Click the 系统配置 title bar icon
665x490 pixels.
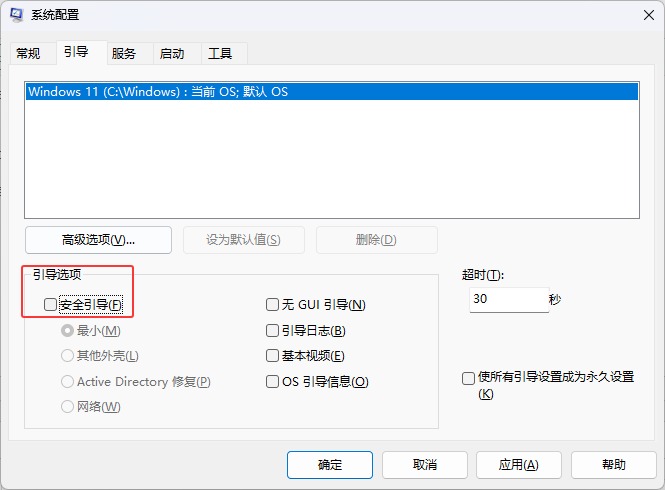click(x=19, y=15)
